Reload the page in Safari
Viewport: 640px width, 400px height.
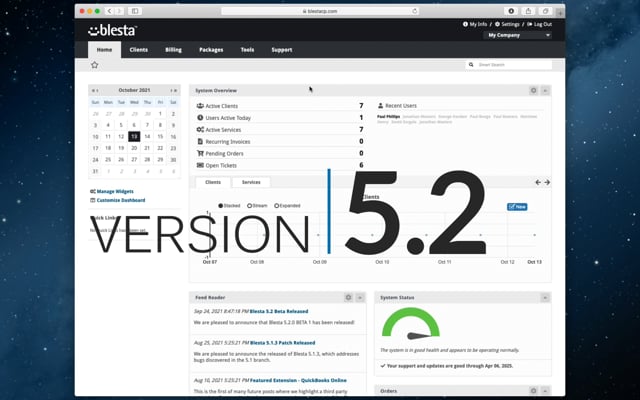tap(415, 11)
